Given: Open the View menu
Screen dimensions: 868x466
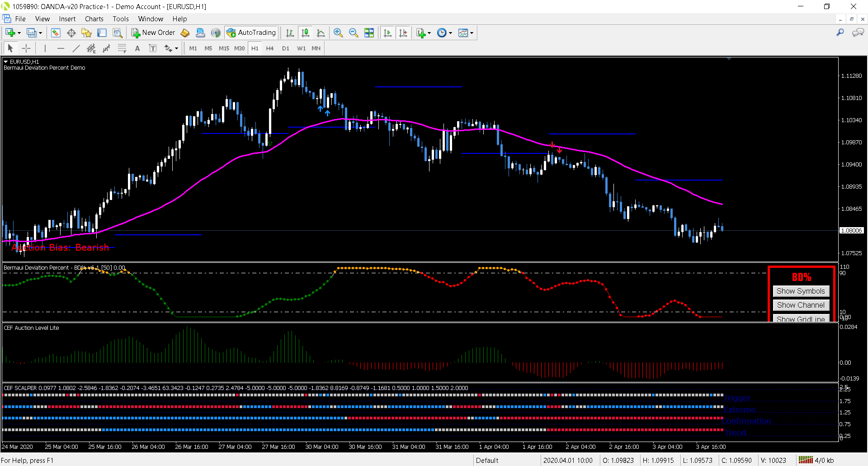Looking at the screenshot, I should pyautogui.click(x=42, y=19).
